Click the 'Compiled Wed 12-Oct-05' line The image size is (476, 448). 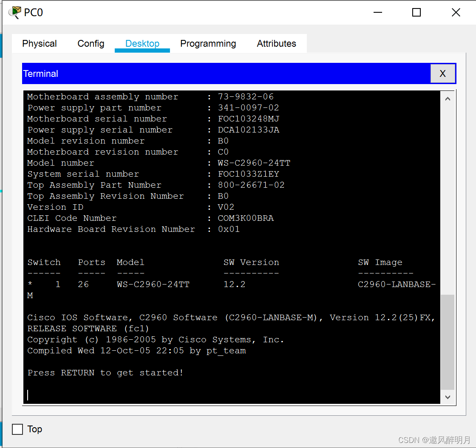point(136,351)
